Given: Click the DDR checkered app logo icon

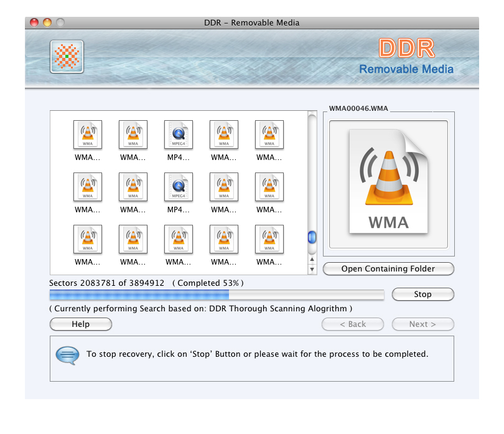Looking at the screenshot, I should 67,57.
